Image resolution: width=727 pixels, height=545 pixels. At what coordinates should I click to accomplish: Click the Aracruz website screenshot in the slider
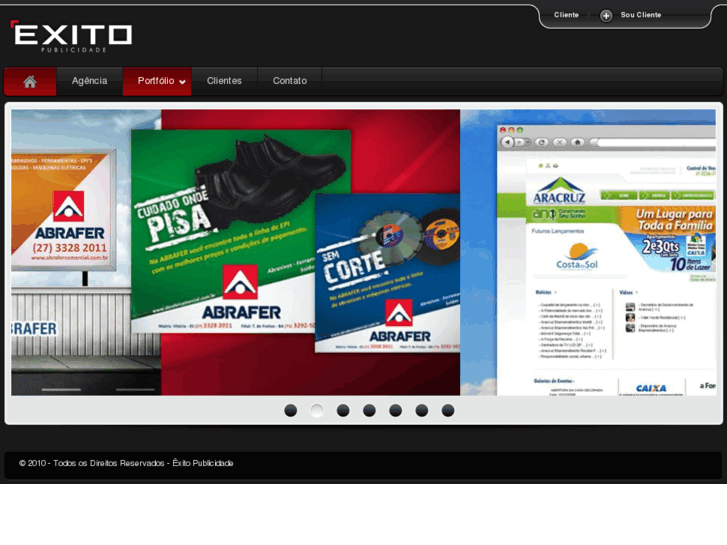(606, 260)
